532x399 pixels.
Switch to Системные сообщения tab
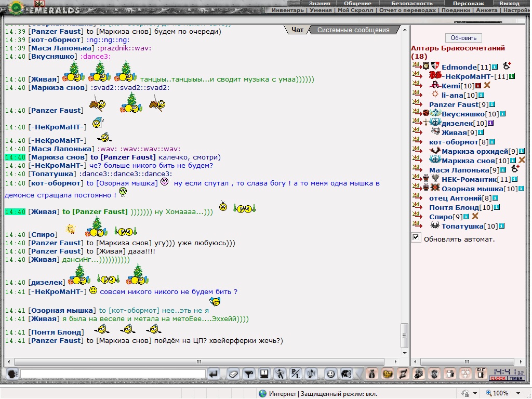pos(353,30)
